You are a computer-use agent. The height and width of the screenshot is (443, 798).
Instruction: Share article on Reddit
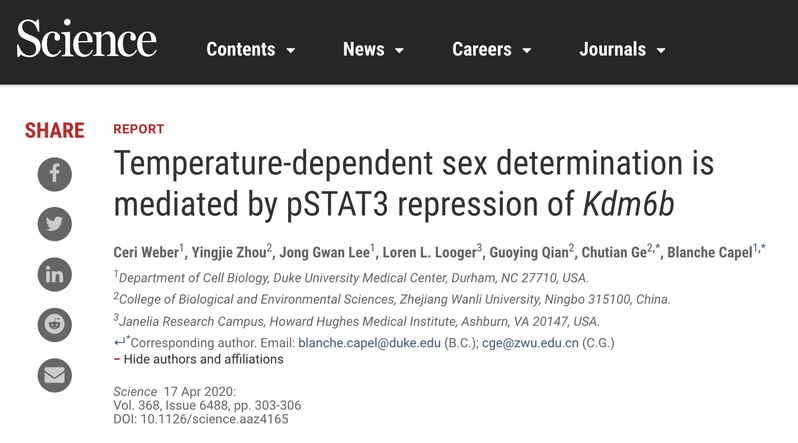coord(54,325)
